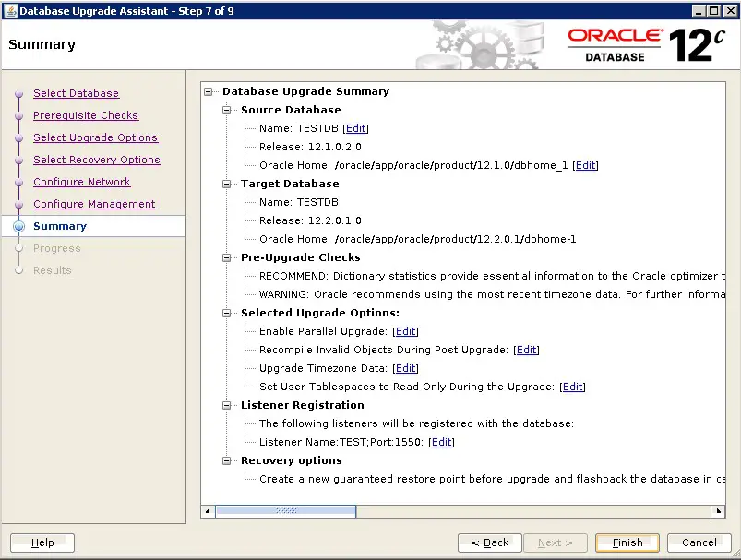Select the Database Upgrade Summary heading
741x560 pixels.
[305, 91]
